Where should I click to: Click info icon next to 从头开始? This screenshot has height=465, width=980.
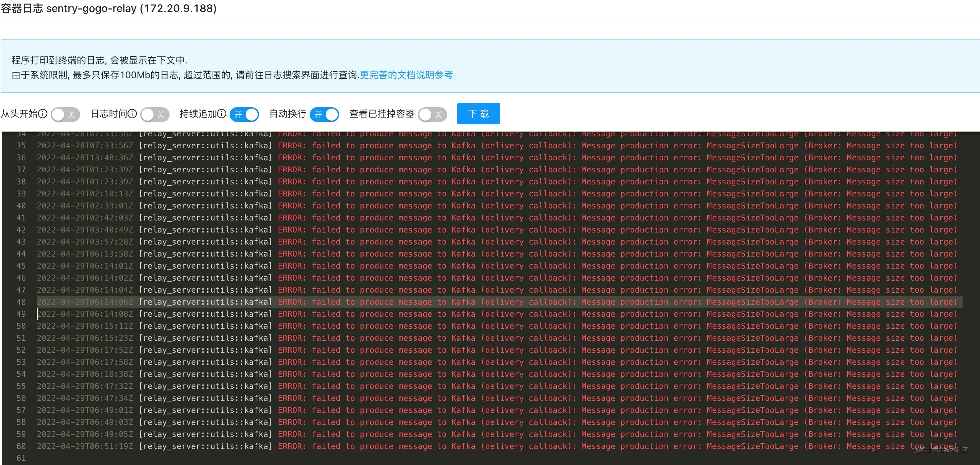(x=43, y=114)
